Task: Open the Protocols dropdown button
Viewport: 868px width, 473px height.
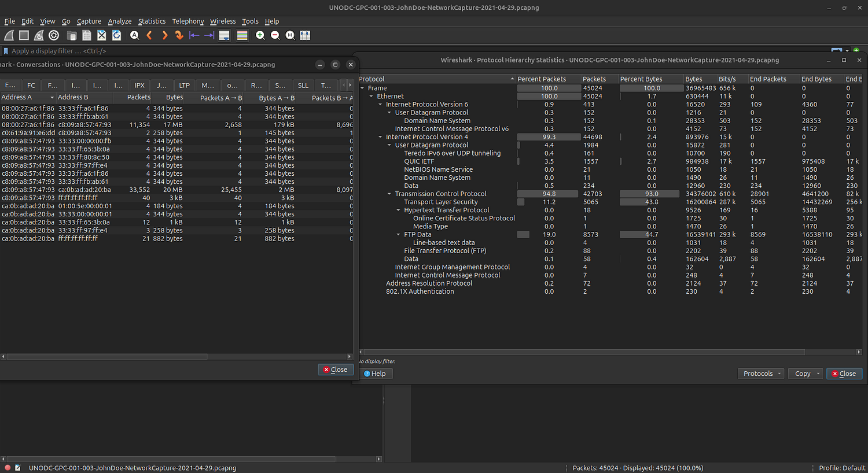Action: pyautogui.click(x=761, y=374)
